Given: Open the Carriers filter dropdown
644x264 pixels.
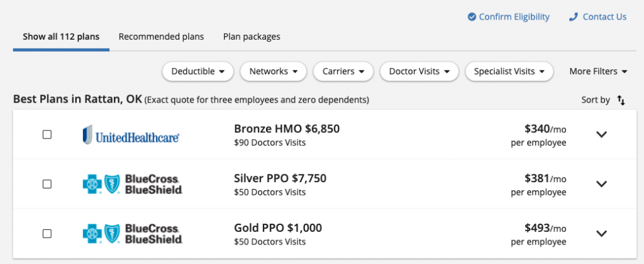Looking at the screenshot, I should 343,71.
